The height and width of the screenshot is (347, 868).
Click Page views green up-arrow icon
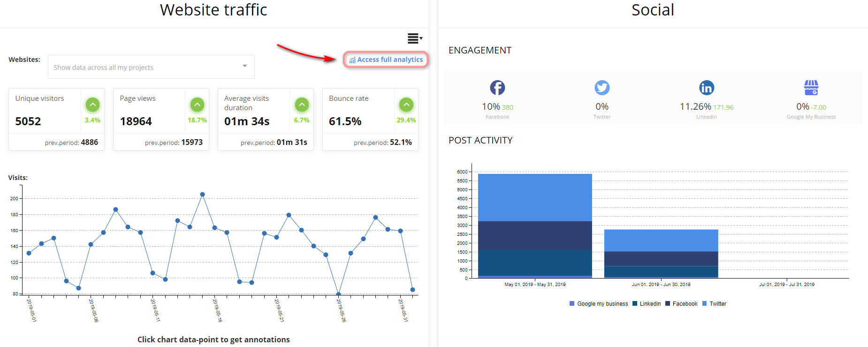pos(197,105)
